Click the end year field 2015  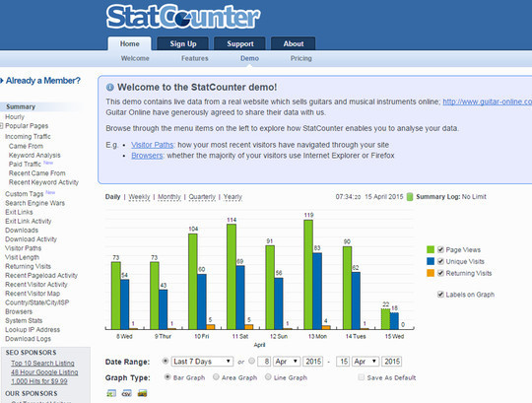click(391, 362)
